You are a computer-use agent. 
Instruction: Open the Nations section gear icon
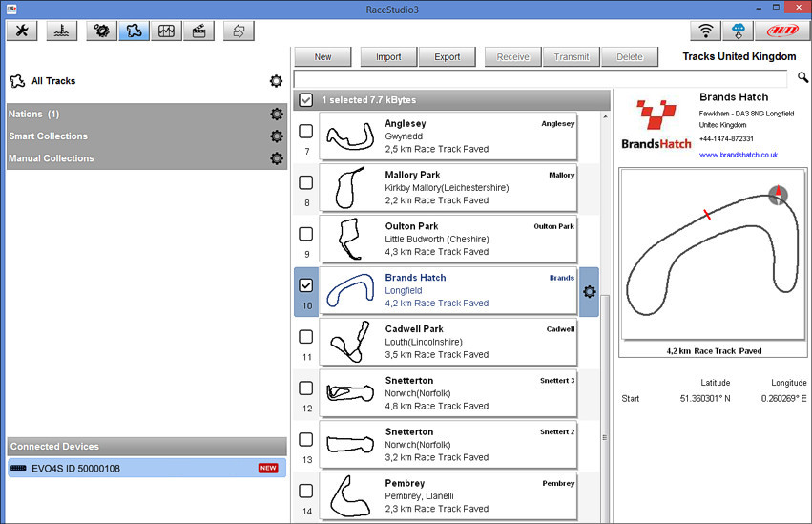click(277, 114)
